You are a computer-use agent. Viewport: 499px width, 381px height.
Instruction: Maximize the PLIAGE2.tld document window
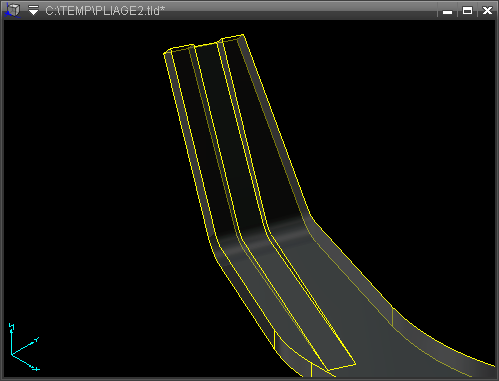point(467,11)
